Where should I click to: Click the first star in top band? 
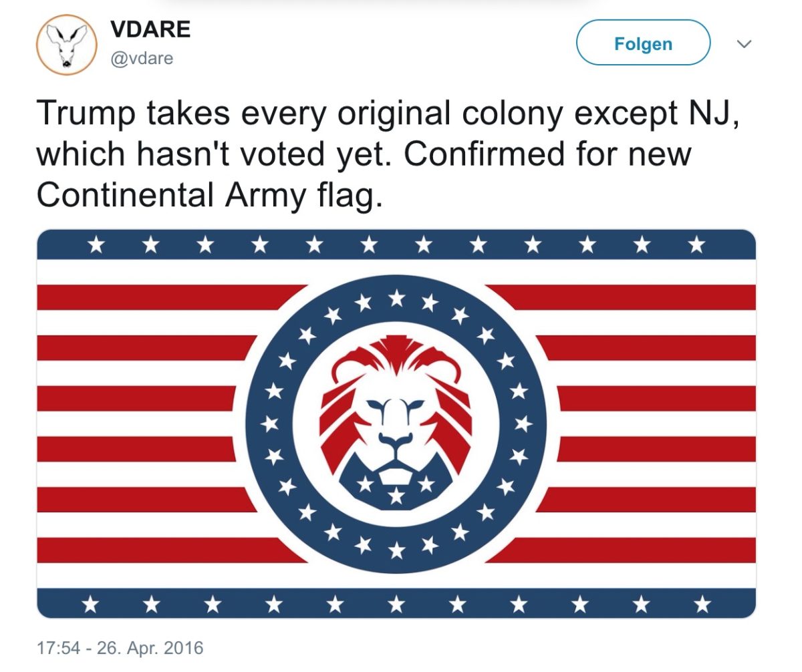(x=96, y=246)
